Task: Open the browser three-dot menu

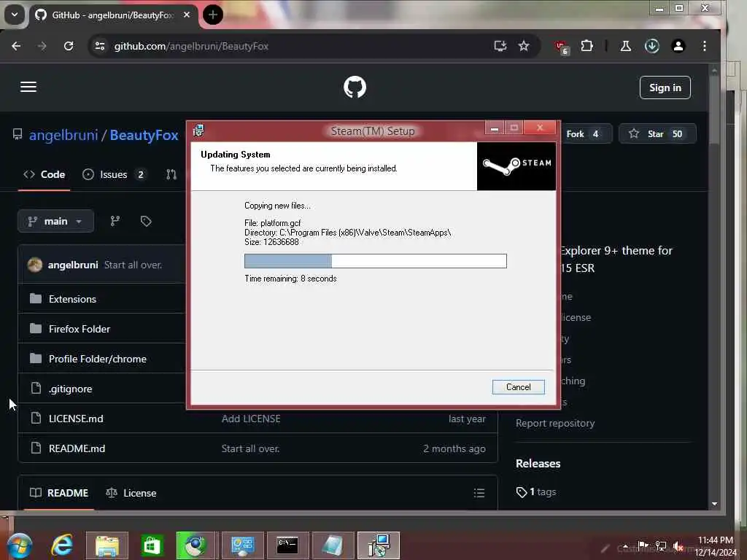Action: (705, 46)
